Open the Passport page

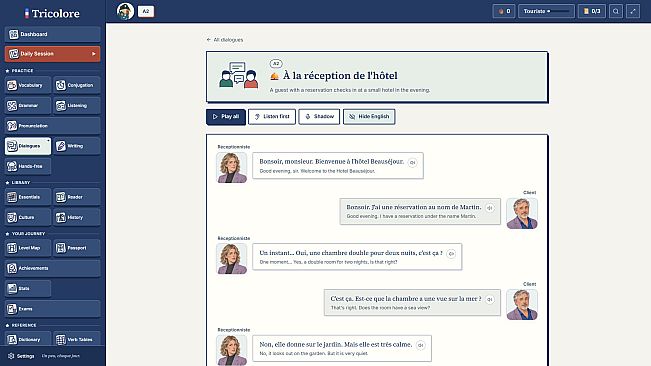[77, 248]
